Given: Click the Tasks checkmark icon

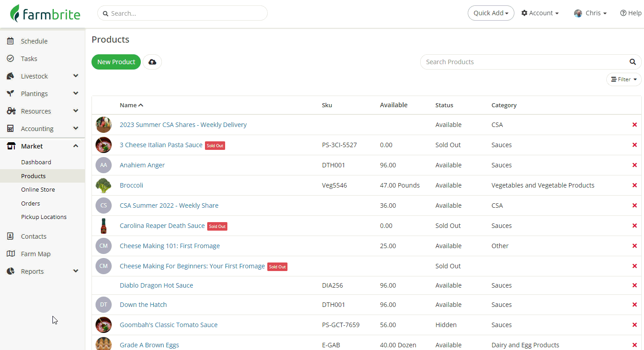Looking at the screenshot, I should [10, 58].
